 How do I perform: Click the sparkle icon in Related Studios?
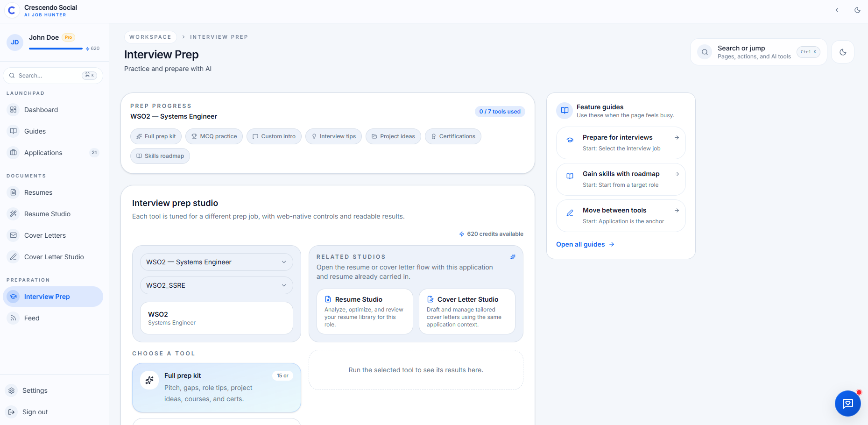pyautogui.click(x=513, y=257)
